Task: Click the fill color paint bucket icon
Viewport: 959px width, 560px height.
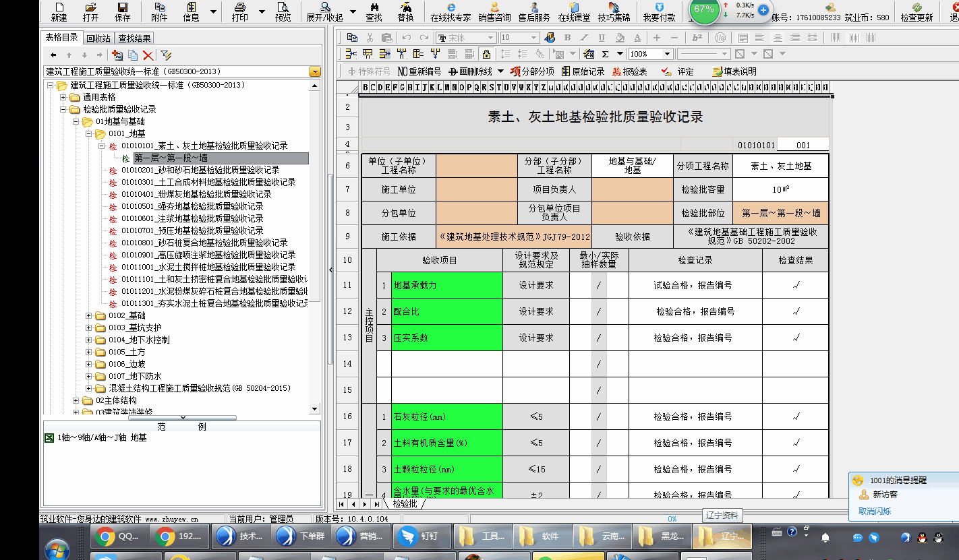Action: click(620, 38)
